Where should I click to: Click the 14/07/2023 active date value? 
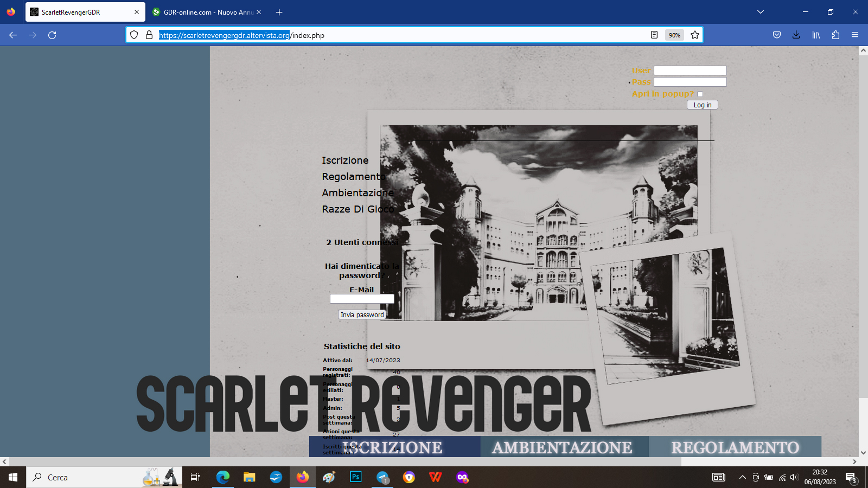[x=383, y=360]
